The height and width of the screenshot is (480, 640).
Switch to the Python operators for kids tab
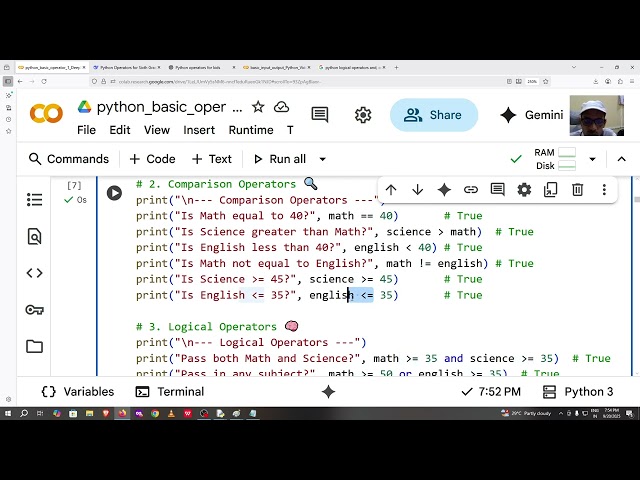(x=202, y=67)
